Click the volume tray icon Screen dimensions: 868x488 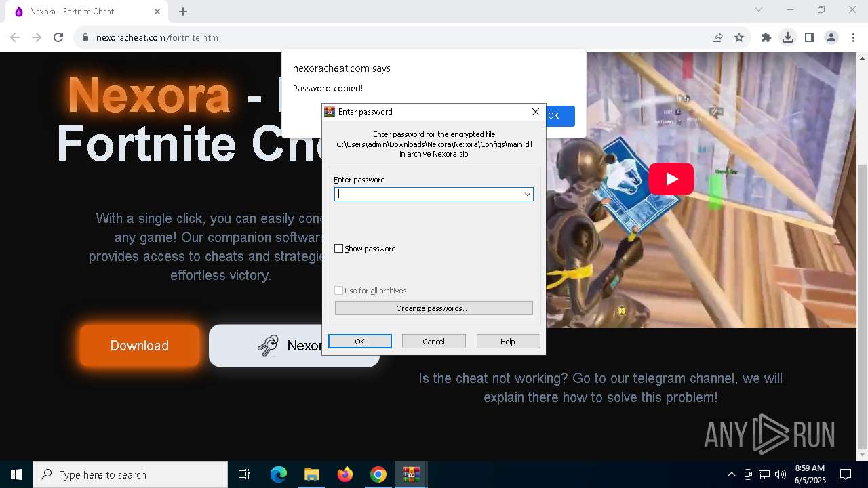(x=781, y=474)
